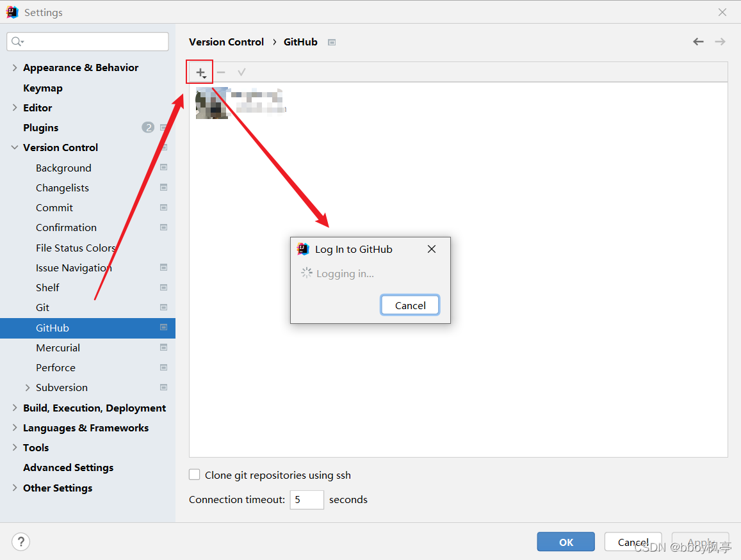Expand the Tools section
Image resolution: width=741 pixels, height=560 pixels.
click(15, 447)
